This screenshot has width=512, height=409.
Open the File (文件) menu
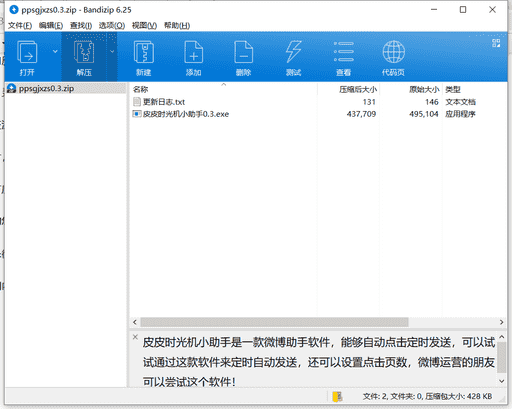(x=20, y=26)
